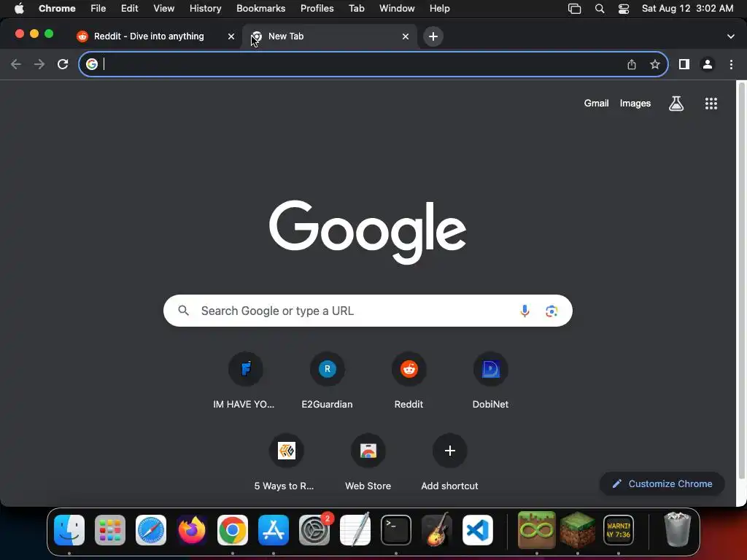Open the DobiNet shortcut

(x=490, y=381)
